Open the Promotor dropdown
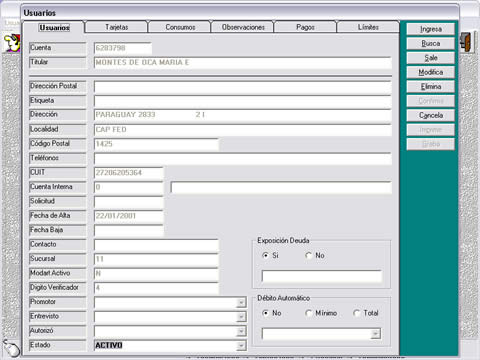 click(241, 303)
